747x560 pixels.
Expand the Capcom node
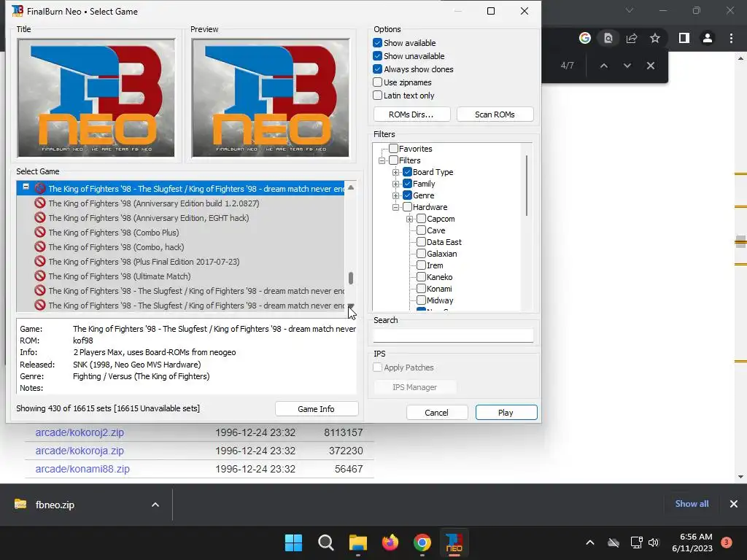[409, 219]
